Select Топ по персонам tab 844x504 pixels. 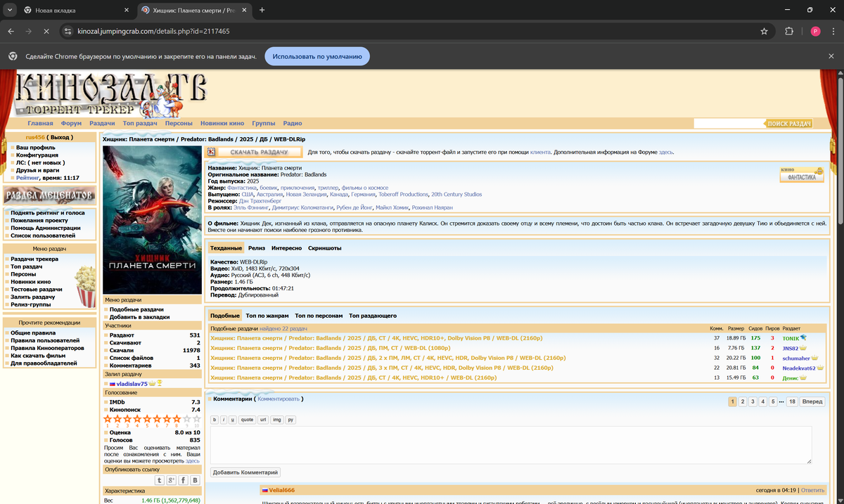[x=319, y=316]
